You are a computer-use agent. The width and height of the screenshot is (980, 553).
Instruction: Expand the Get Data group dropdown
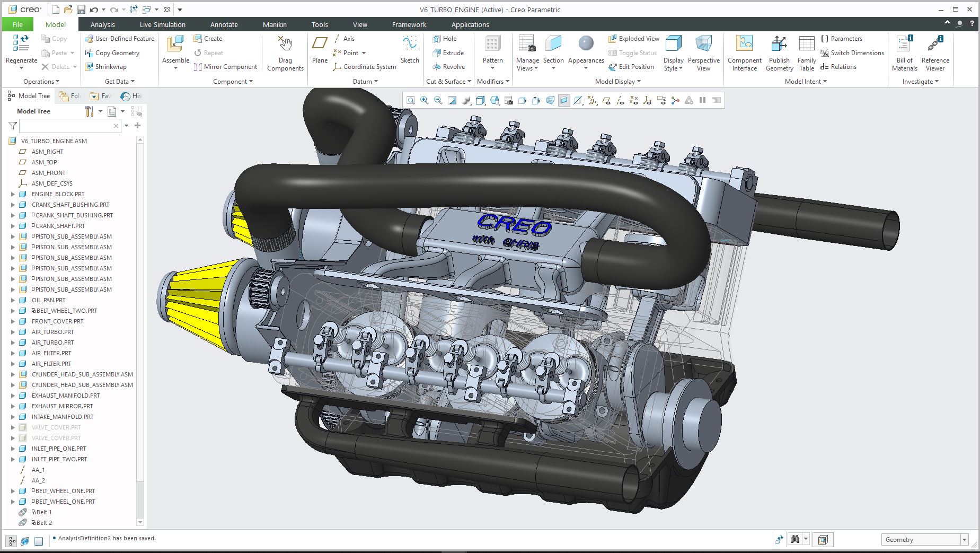click(120, 82)
